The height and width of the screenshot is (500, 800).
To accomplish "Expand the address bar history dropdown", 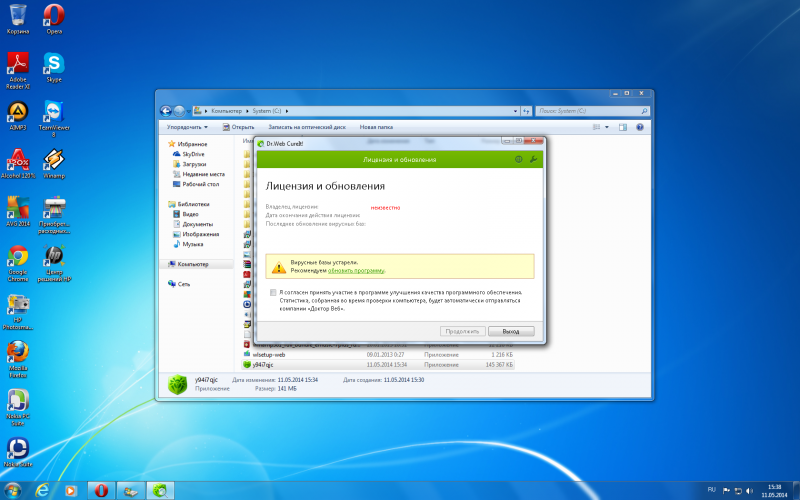I will [515, 111].
